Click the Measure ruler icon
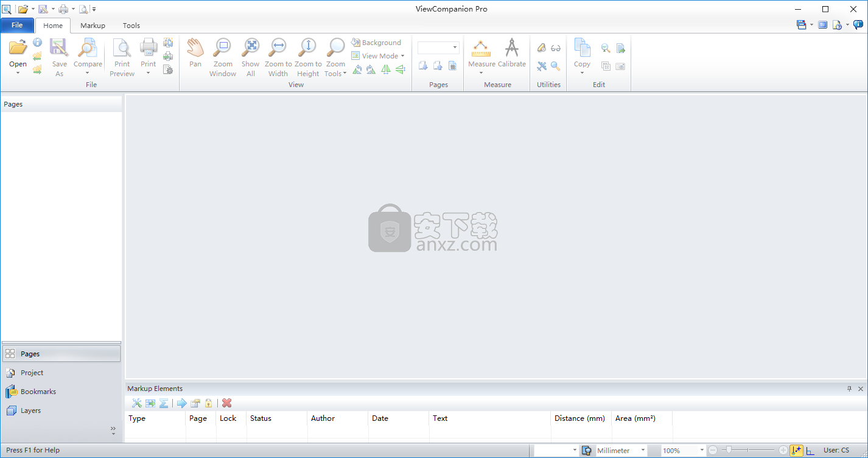 pyautogui.click(x=481, y=49)
